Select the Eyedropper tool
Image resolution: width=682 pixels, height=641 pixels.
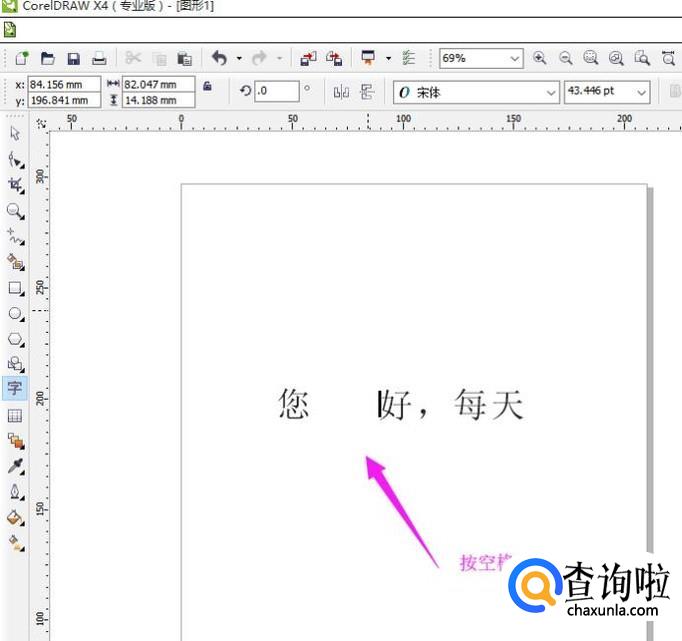click(15, 467)
